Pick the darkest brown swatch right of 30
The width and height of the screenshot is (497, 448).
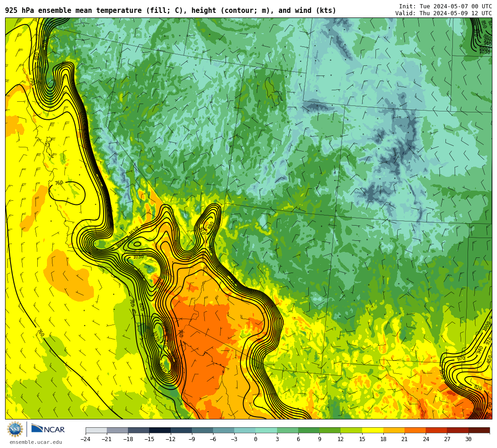[x=479, y=430]
